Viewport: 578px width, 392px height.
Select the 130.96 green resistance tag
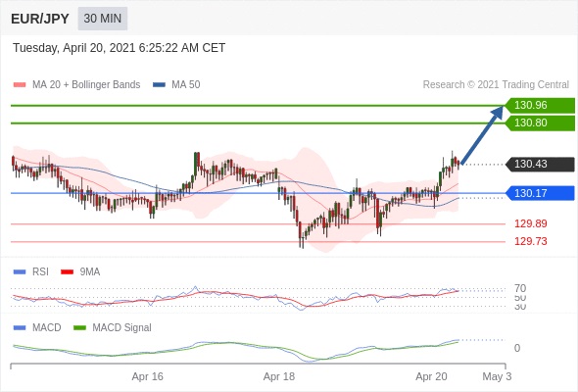click(x=540, y=106)
